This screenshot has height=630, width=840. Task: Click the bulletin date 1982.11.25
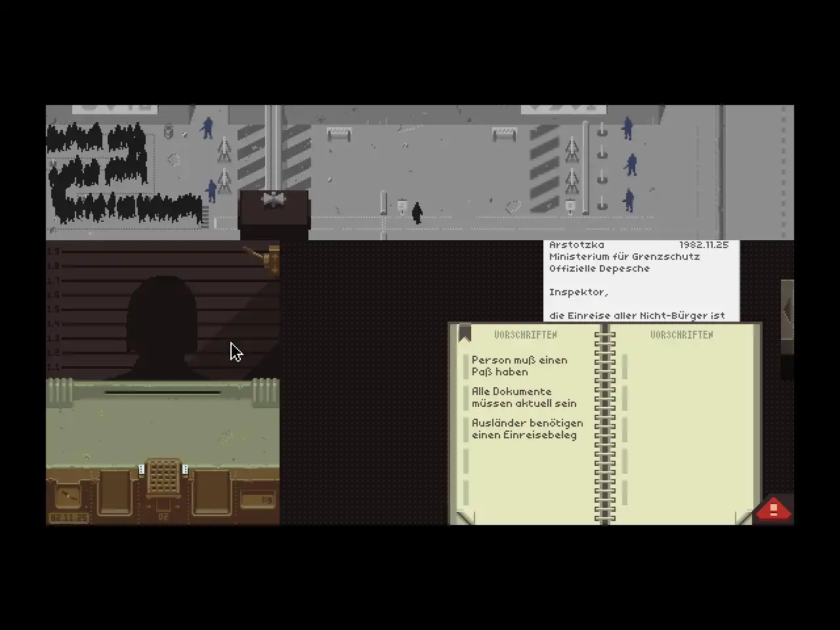point(703,245)
